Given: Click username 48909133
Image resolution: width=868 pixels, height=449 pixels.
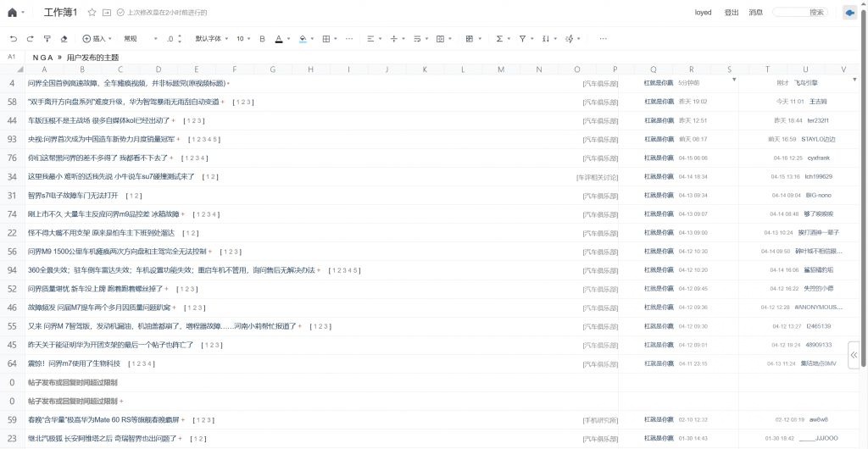Looking at the screenshot, I should (818, 345).
